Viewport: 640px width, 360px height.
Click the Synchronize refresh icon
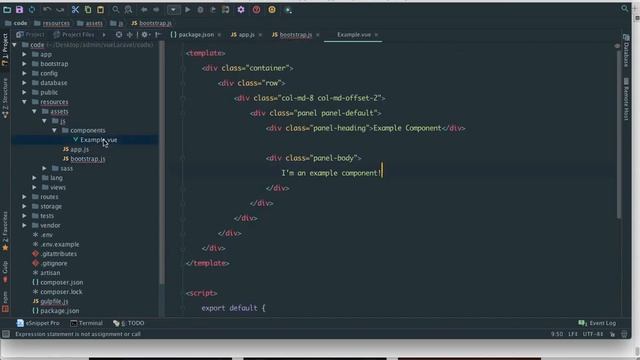pyautogui.click(x=31, y=9)
